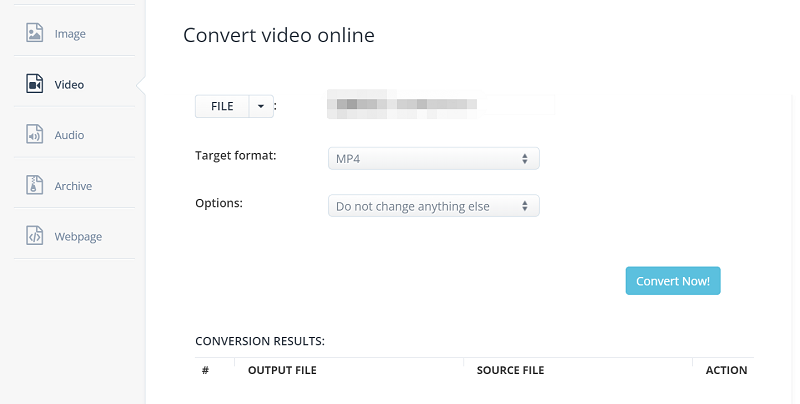Screen dimensions: 800x404
Task: Click the OUTPUT FILE column header
Action: click(x=282, y=370)
